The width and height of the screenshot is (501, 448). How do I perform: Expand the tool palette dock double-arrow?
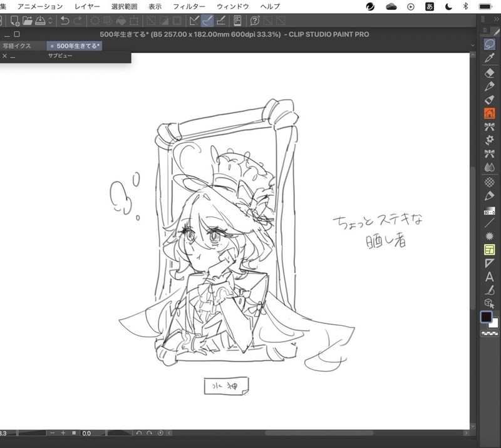[x=496, y=19]
